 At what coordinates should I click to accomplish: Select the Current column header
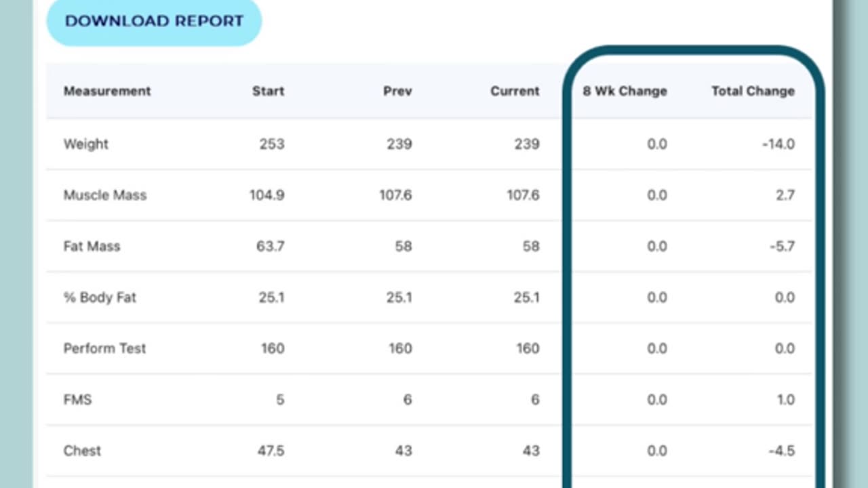515,91
